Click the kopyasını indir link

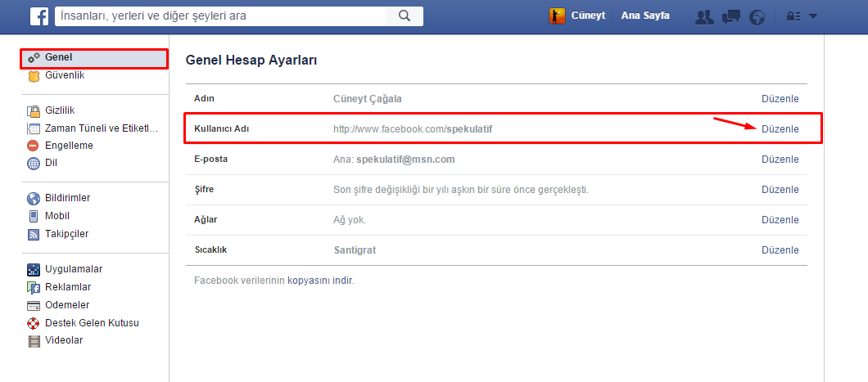(x=319, y=281)
